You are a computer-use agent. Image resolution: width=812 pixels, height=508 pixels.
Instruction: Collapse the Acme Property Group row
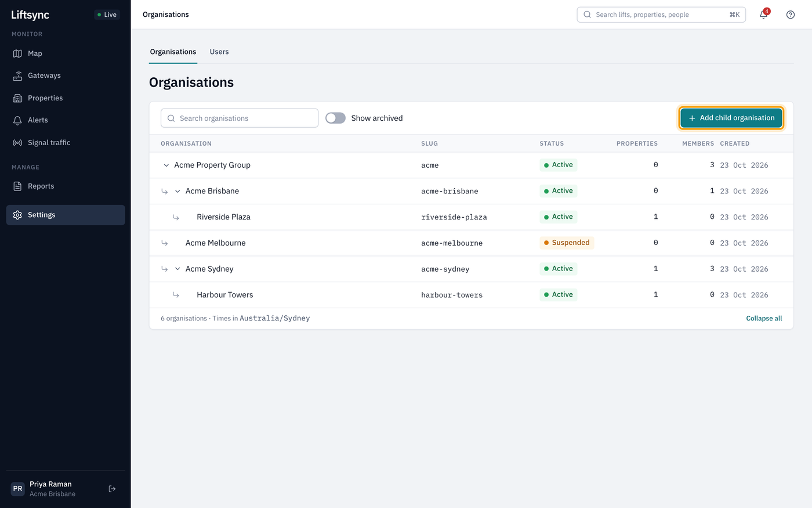tap(166, 165)
